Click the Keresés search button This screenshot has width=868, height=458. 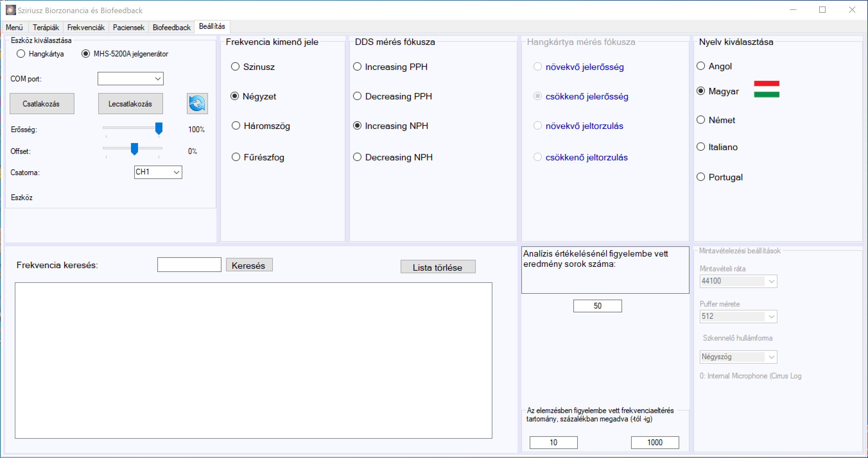tap(249, 265)
